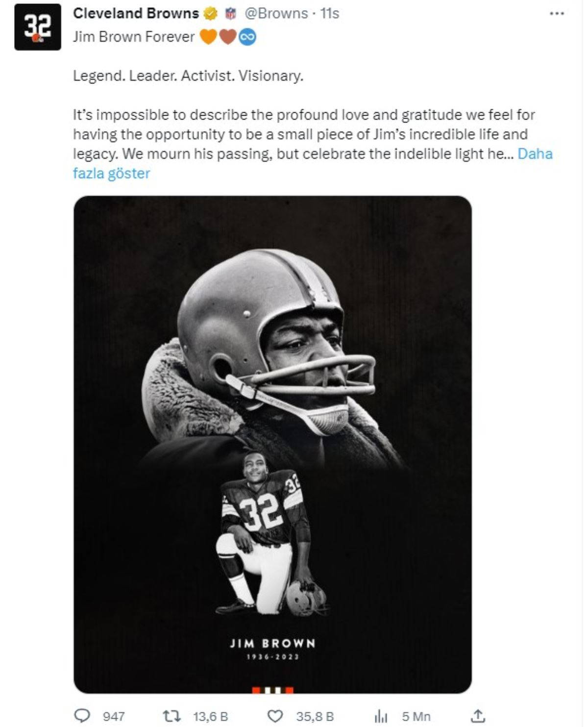Like the tweet with the heart icon
Image resolution: width=588 pixels, height=727 pixels.
[276, 716]
